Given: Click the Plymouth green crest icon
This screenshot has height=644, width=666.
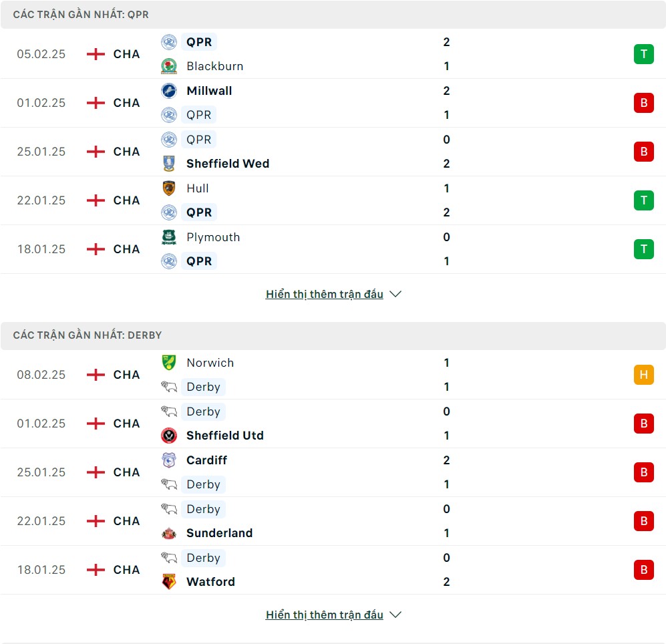Looking at the screenshot, I should pos(169,237).
